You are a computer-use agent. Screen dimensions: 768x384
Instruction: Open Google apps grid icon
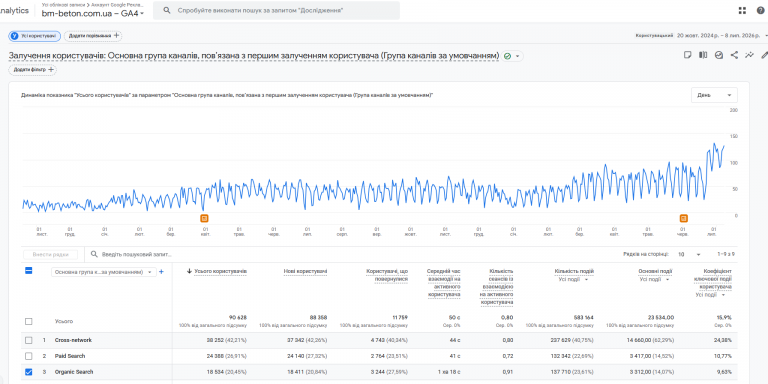742,10
